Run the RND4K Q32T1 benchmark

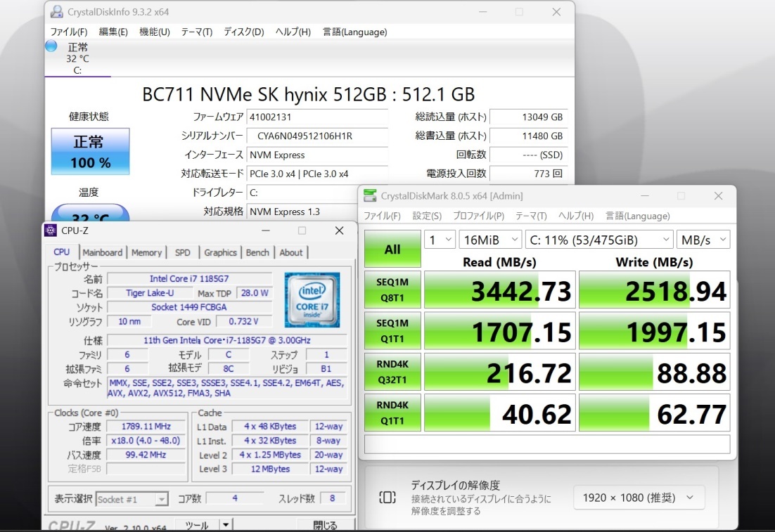coord(392,372)
